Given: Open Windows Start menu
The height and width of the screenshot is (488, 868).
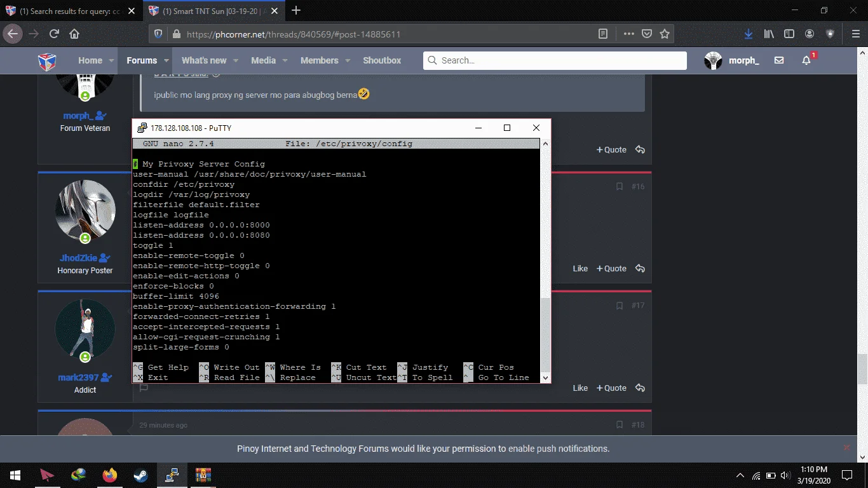Looking at the screenshot, I should point(15,475).
